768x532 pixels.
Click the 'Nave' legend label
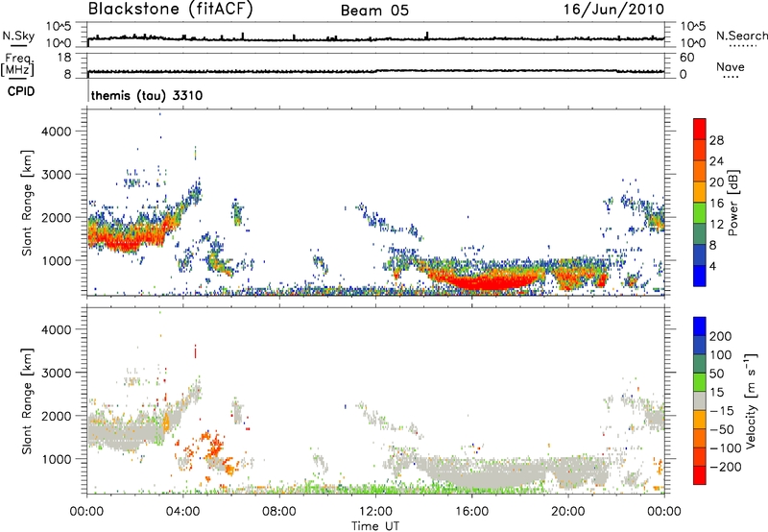pos(731,66)
